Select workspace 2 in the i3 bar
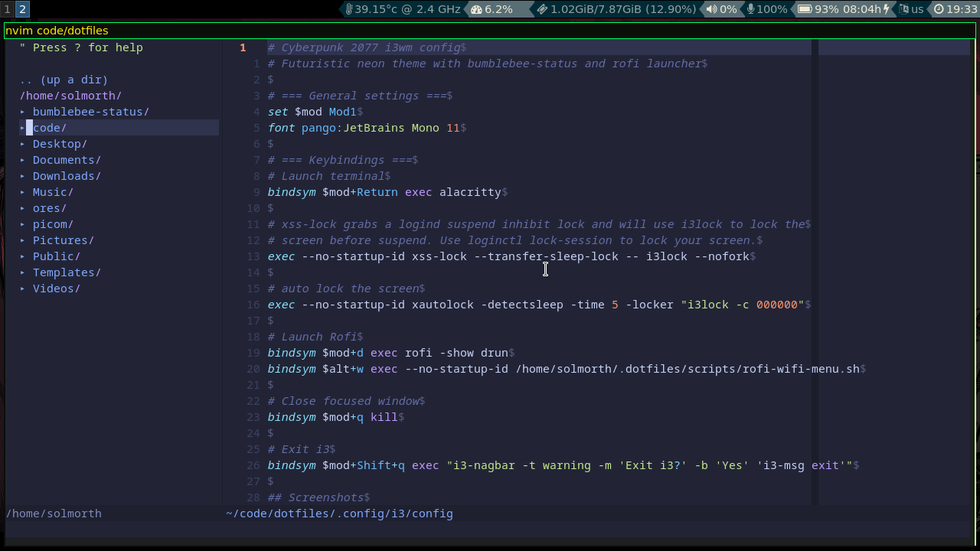Screen dimensions: 980x551 [22, 9]
